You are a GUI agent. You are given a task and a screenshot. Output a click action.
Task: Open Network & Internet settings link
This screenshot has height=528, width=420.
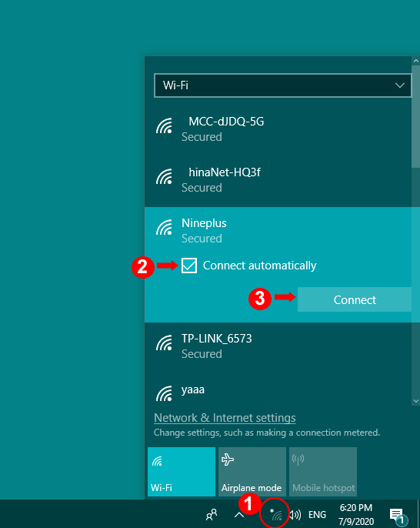pyautogui.click(x=225, y=418)
